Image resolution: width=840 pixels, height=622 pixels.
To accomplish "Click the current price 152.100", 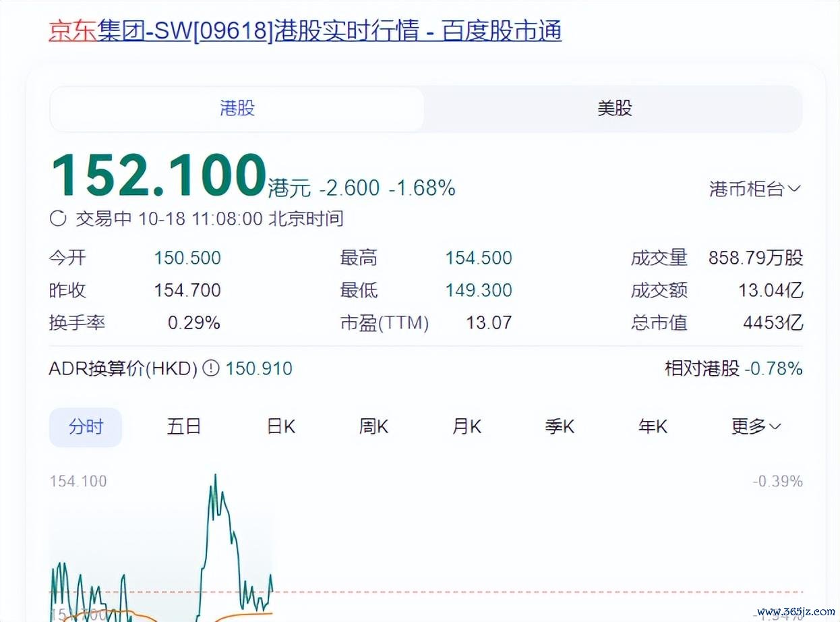I will (159, 175).
